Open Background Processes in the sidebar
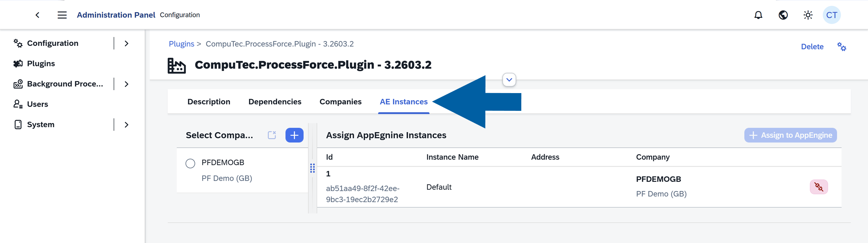Image resolution: width=868 pixels, height=243 pixels. point(65,84)
